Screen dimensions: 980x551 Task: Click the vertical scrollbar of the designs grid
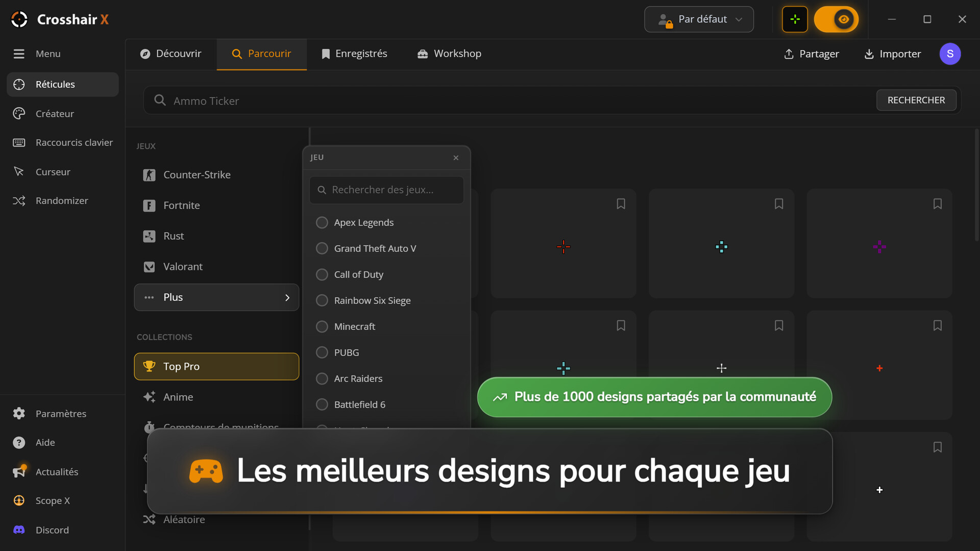coord(976,184)
